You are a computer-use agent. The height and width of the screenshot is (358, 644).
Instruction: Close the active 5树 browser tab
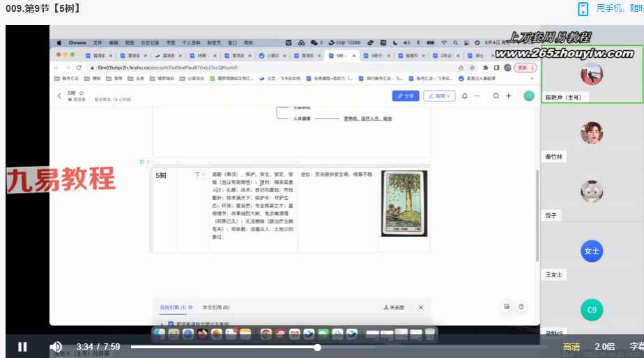tap(353, 56)
